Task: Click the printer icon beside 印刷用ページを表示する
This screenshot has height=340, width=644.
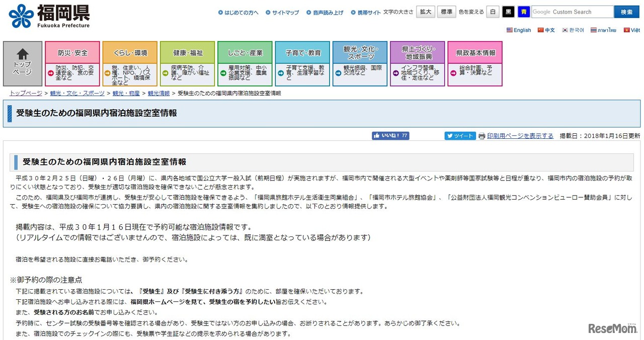Action: pos(481,136)
